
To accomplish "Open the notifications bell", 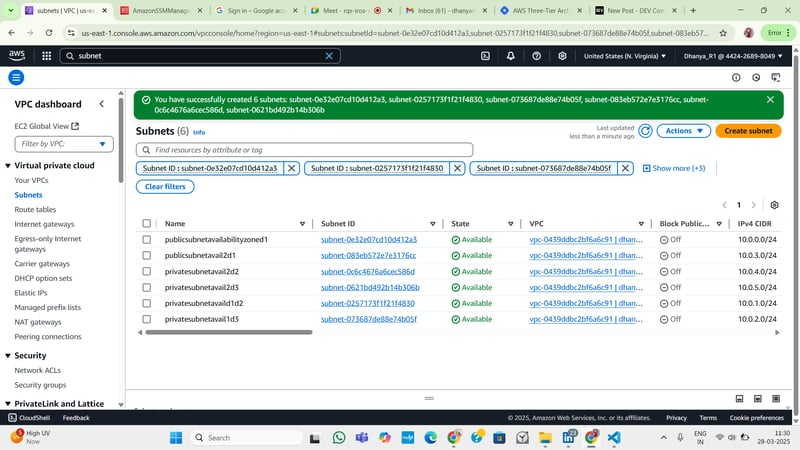I will [x=511, y=56].
